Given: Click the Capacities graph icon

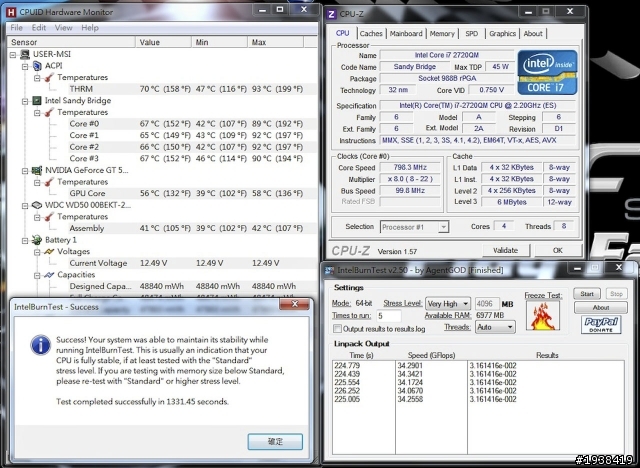Looking at the screenshot, I should click(x=49, y=275).
